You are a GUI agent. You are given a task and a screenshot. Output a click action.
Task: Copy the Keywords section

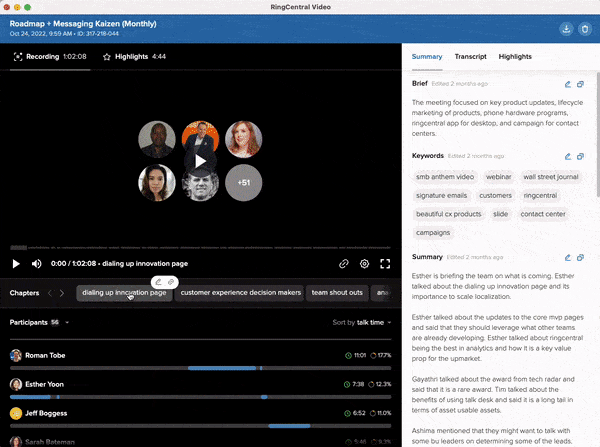580,156
